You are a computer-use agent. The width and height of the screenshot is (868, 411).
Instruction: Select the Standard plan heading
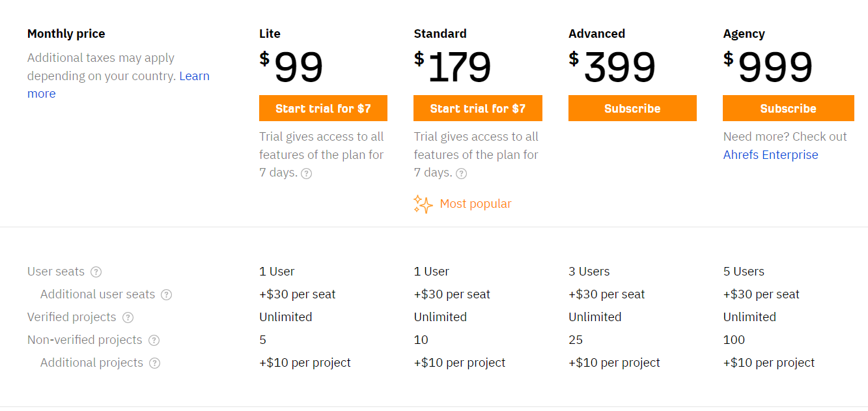tap(440, 33)
